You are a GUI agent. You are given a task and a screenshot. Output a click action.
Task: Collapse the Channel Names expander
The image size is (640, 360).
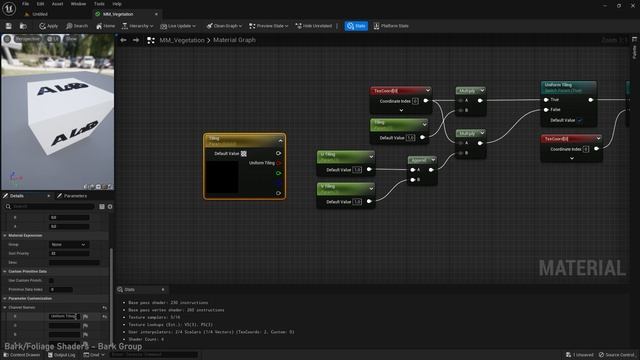tap(5, 307)
